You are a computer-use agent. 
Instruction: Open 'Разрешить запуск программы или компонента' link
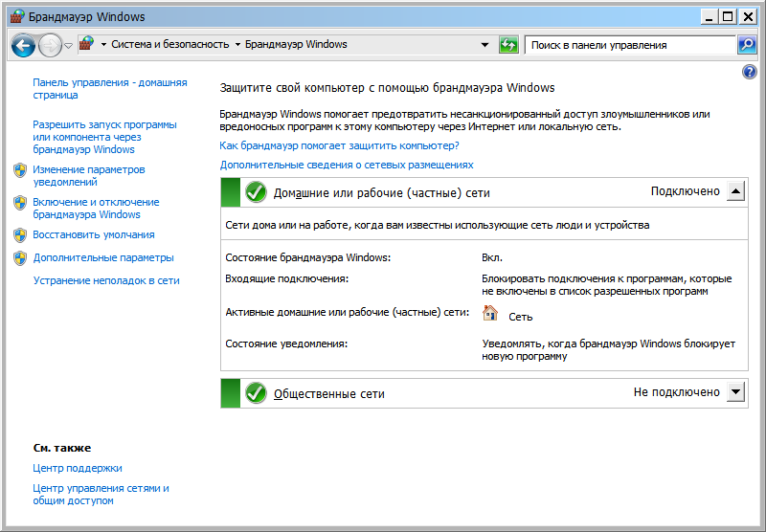click(104, 137)
